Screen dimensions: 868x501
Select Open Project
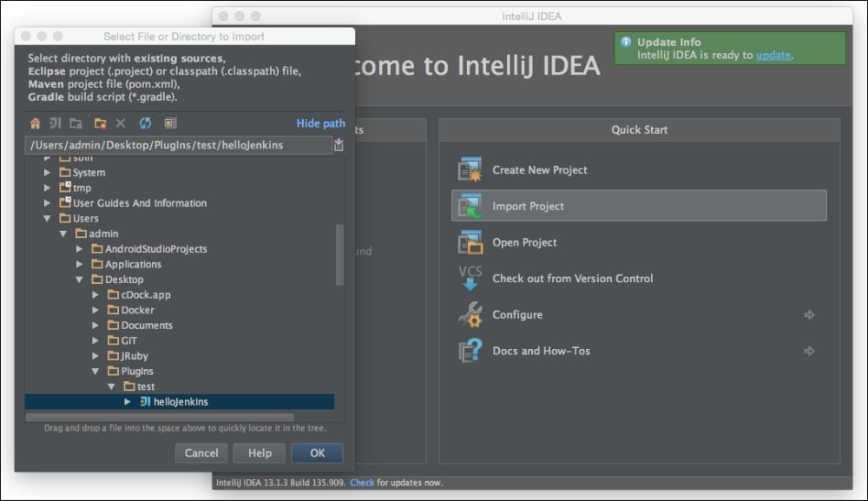[640, 242]
